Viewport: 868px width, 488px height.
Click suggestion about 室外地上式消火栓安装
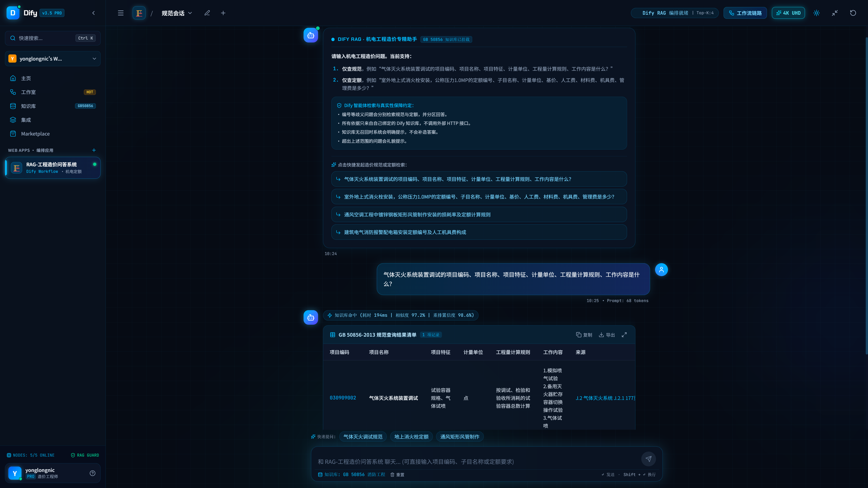[479, 197]
